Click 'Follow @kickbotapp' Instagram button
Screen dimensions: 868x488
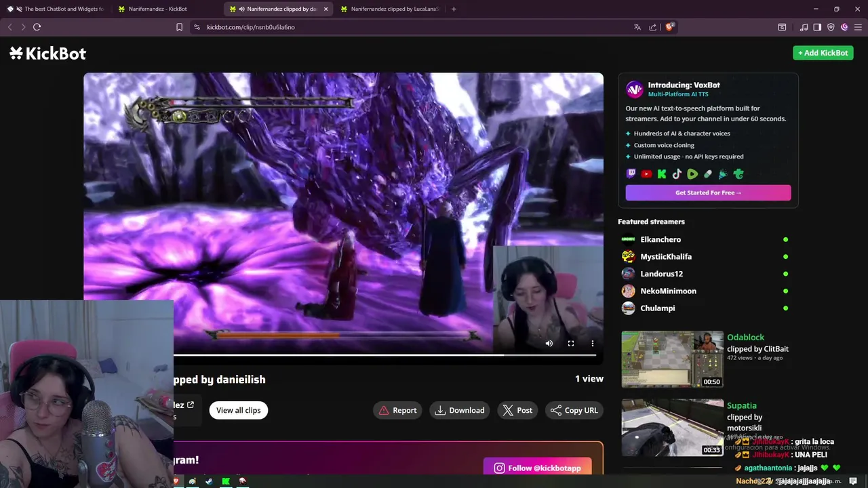point(538,468)
